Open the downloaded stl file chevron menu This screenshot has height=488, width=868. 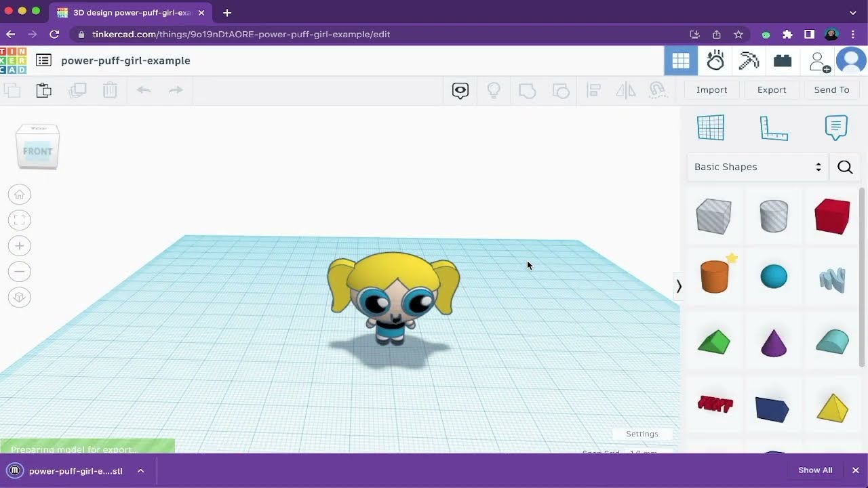pyautogui.click(x=140, y=471)
